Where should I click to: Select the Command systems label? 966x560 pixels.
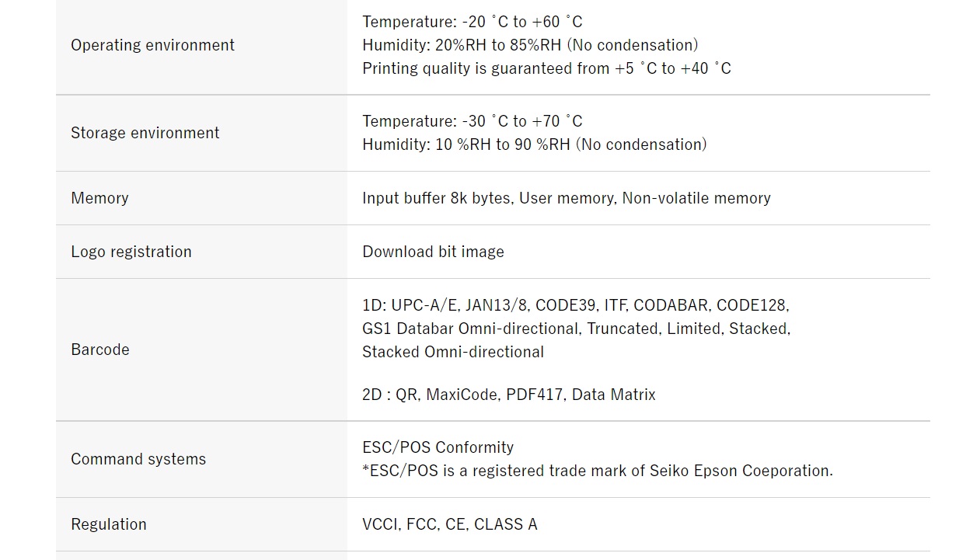coord(138,459)
